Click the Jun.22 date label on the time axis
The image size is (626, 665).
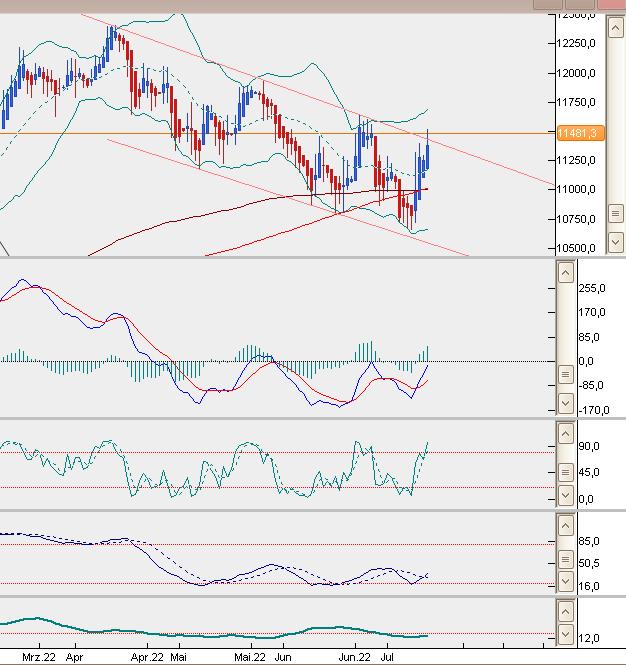tap(354, 657)
